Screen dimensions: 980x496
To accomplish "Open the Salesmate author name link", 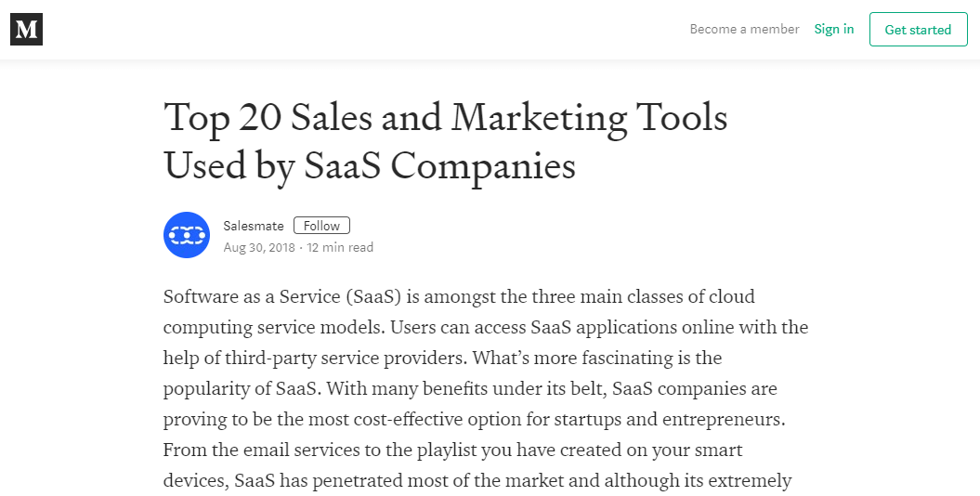I will [253, 226].
